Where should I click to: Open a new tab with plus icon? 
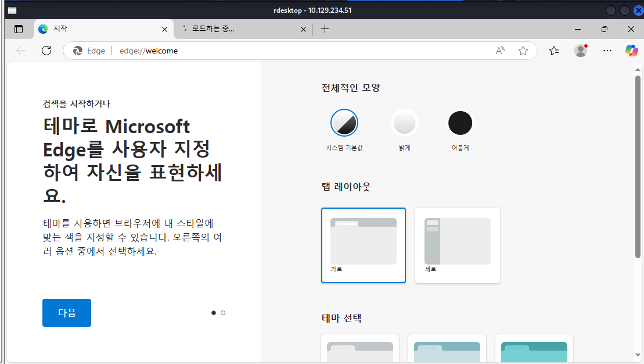click(325, 29)
